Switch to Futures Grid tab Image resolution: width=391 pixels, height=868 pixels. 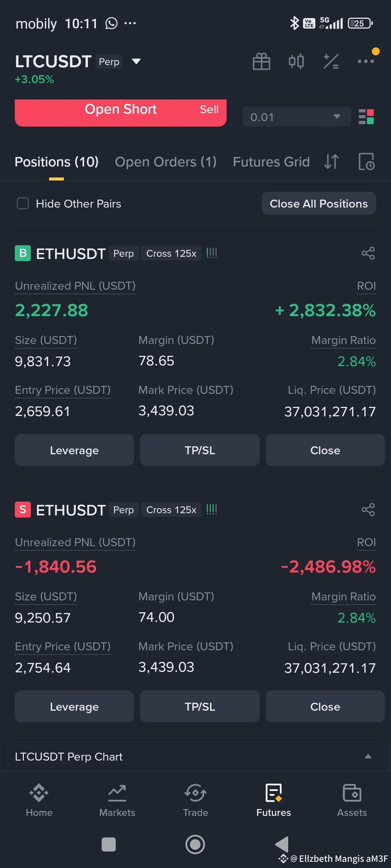pyautogui.click(x=271, y=162)
